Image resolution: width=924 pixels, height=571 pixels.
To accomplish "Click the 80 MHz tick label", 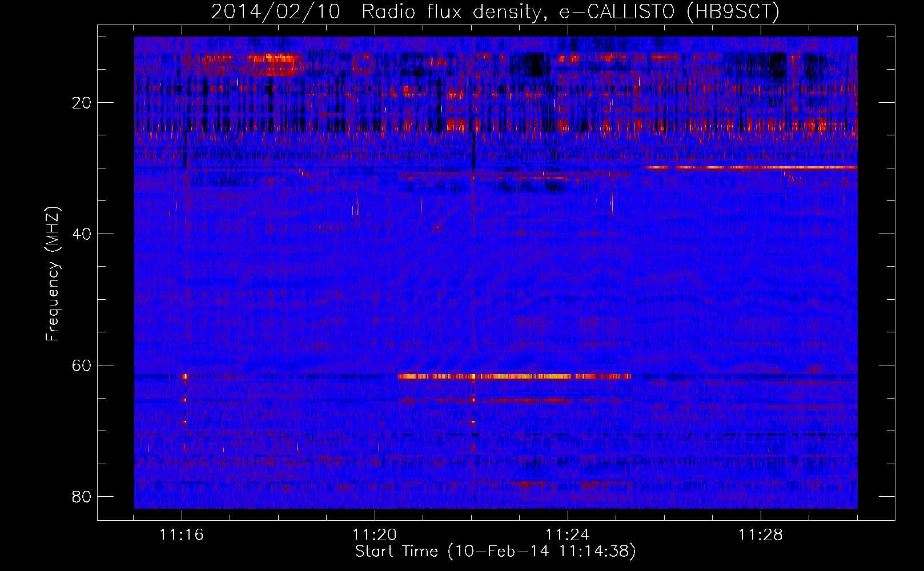I will point(82,497).
